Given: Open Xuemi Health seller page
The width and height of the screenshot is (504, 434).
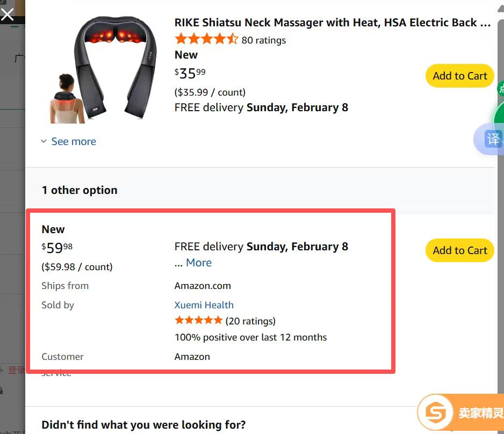Looking at the screenshot, I should tap(204, 305).
